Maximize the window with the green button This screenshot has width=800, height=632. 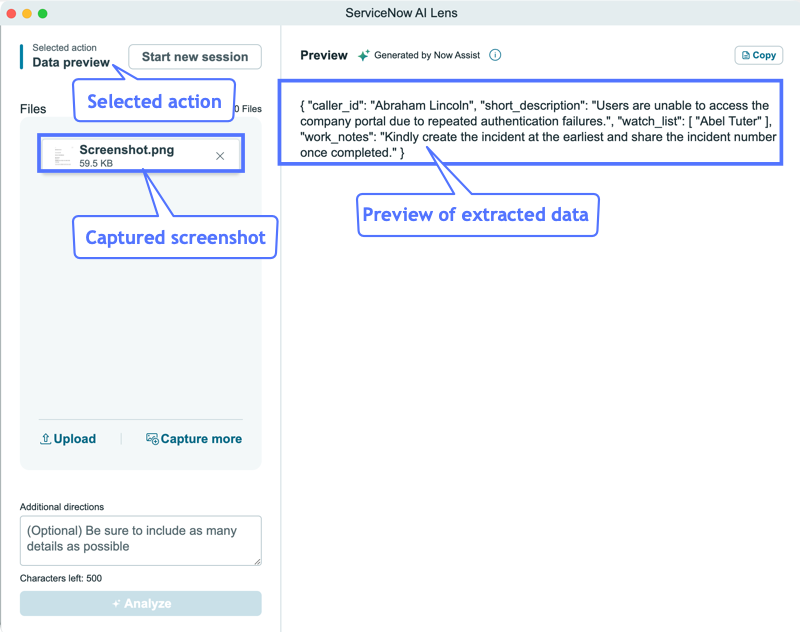coord(43,13)
